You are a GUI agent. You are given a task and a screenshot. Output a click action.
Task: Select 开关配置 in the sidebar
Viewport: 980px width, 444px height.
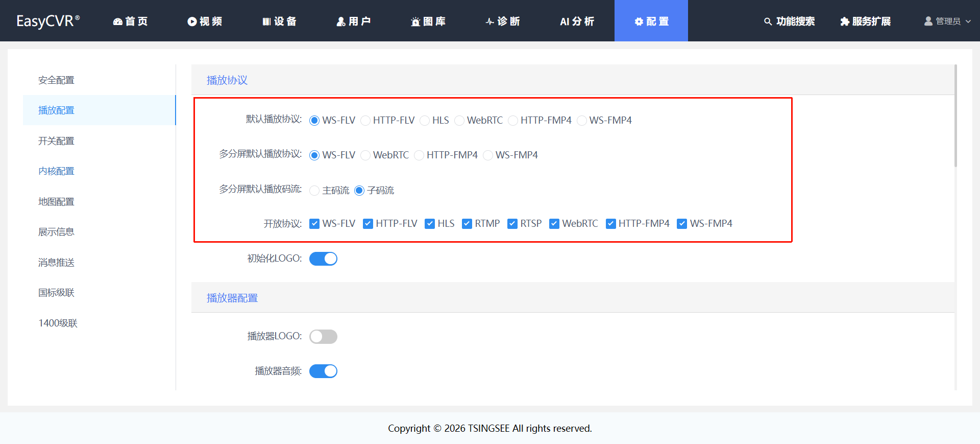click(x=99, y=141)
